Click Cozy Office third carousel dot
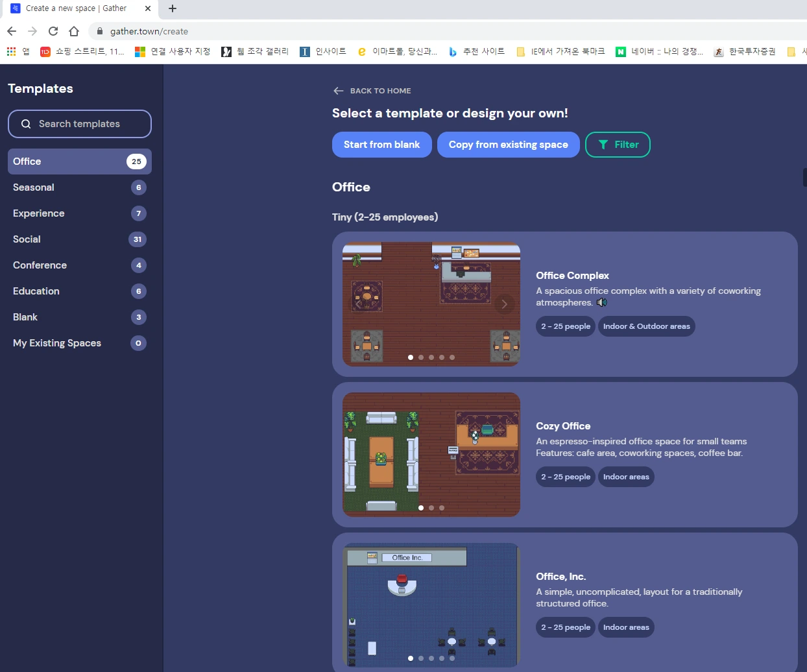This screenshot has width=807, height=672. [442, 508]
